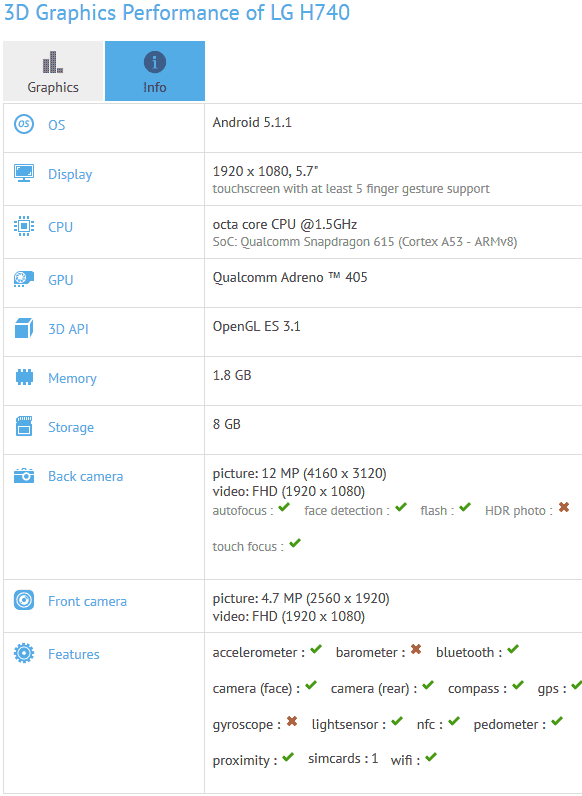Viewport: 582px width, 796px height.
Task: Click the '1920 x 1080, 5.7"' display value
Action: (x=265, y=171)
